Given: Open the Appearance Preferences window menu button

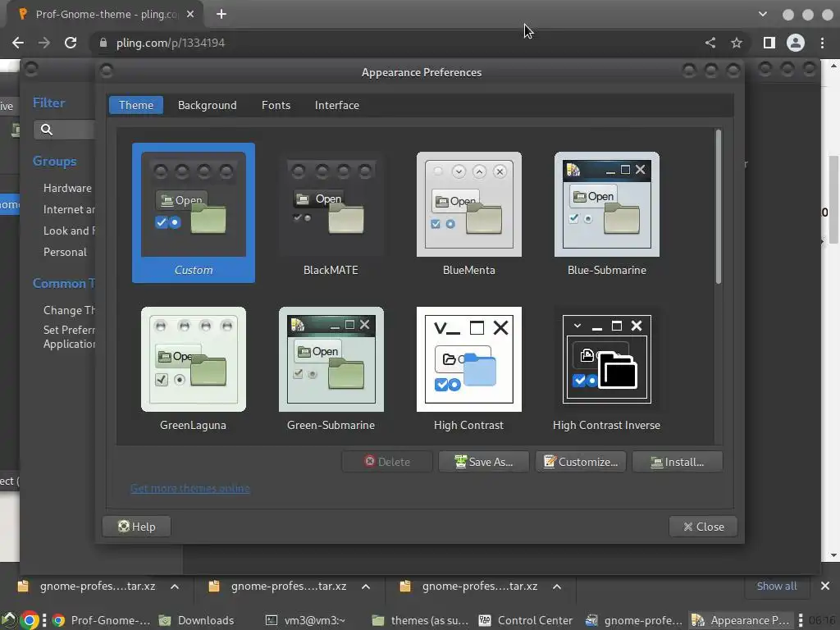Looking at the screenshot, I should click(x=106, y=71).
